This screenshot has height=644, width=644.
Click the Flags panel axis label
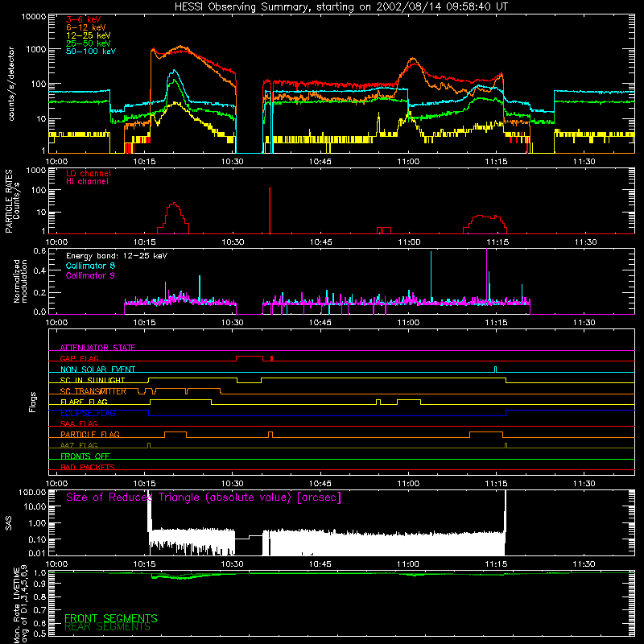32,402
